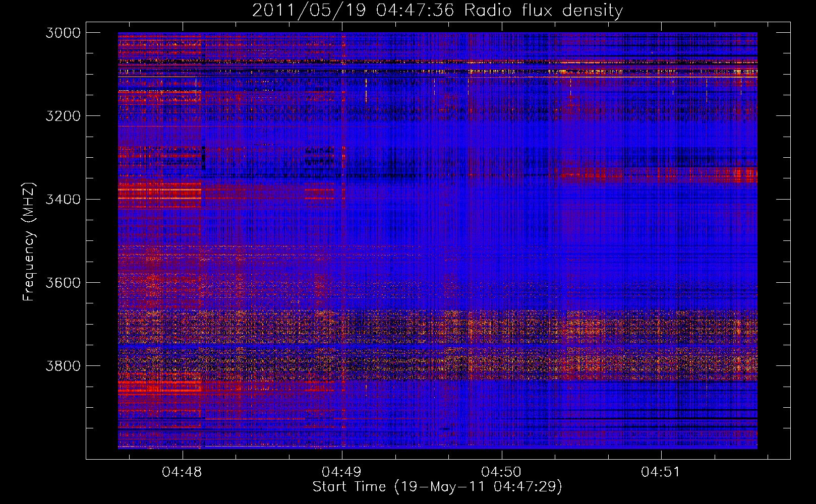Click the plot title "2011/05/19 04:47:36 Radio flux density"

(x=437, y=11)
